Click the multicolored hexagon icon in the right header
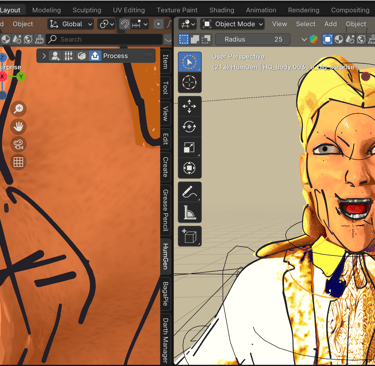 [314, 40]
